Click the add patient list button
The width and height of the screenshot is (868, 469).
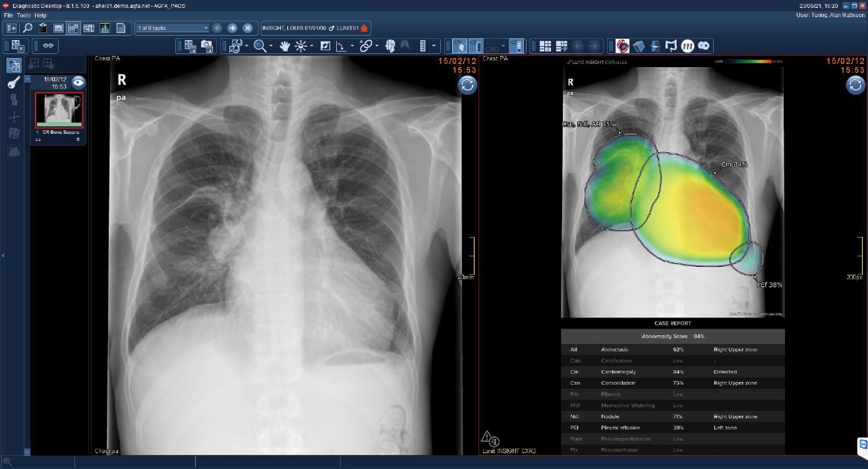pos(12,28)
